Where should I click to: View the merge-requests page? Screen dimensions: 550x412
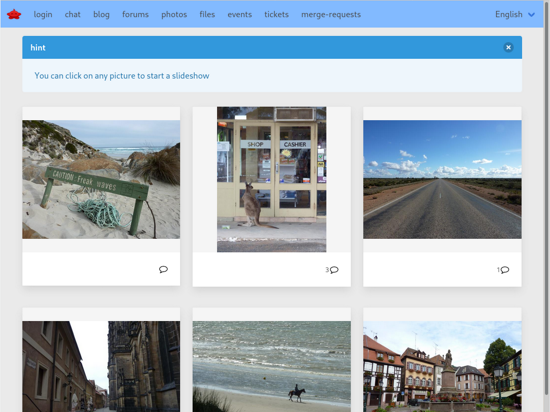[331, 14]
